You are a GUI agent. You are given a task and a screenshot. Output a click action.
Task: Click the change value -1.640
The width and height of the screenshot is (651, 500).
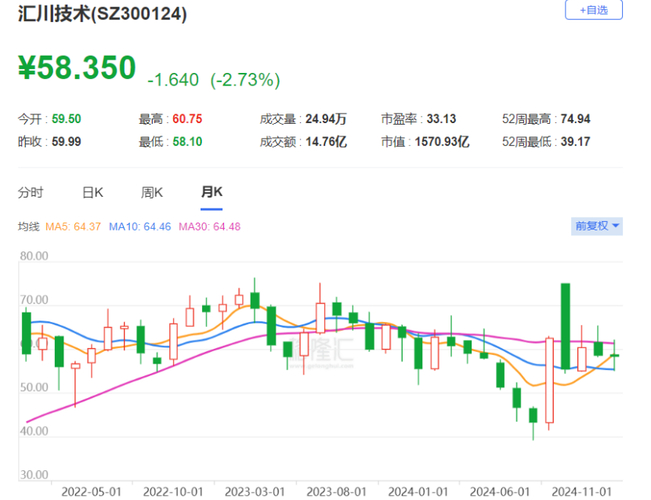pos(173,80)
